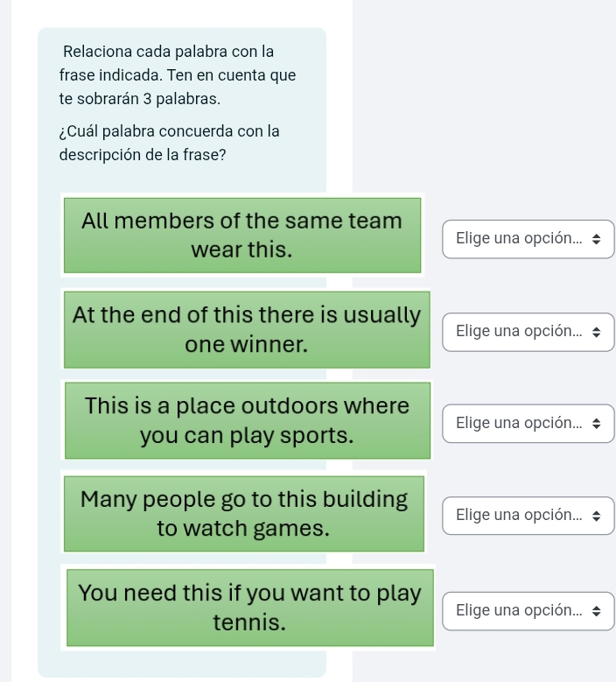Viewport: 616px width, 682px height.
Task: Click the 'You need this' tennis phrase box
Action: pos(249,608)
